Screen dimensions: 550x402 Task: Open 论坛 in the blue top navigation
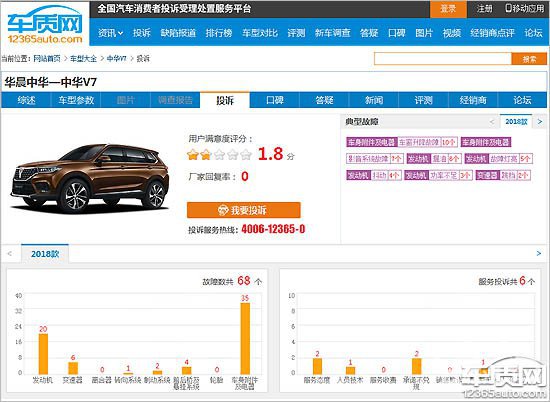point(534,33)
